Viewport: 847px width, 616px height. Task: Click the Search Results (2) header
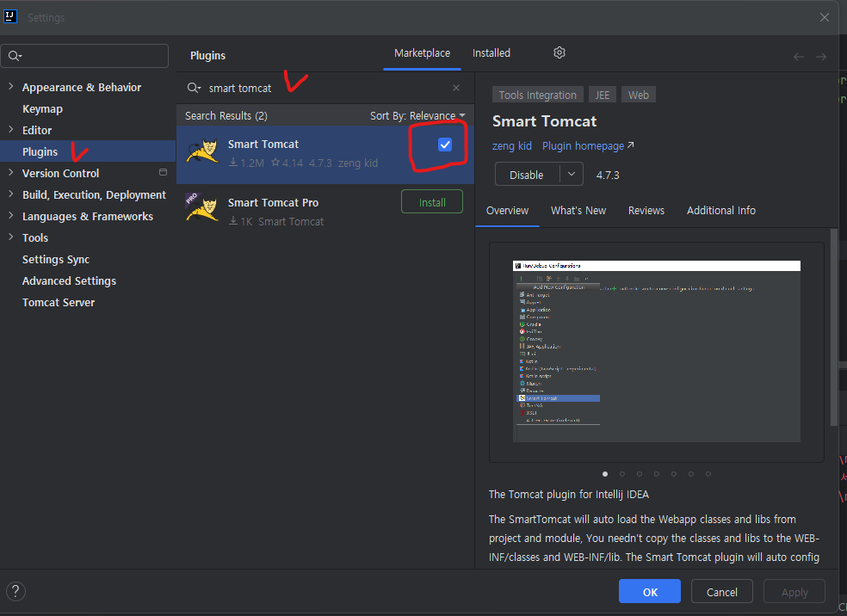click(226, 115)
